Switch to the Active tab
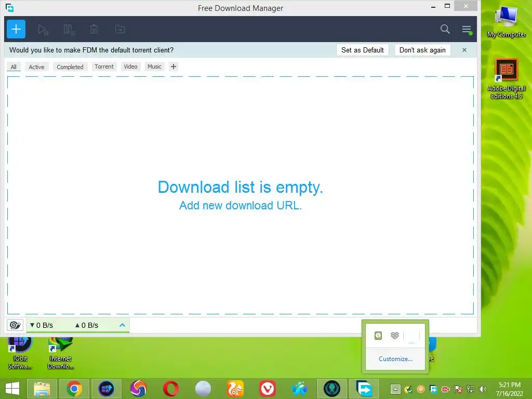This screenshot has width=532, height=399. pyautogui.click(x=37, y=67)
